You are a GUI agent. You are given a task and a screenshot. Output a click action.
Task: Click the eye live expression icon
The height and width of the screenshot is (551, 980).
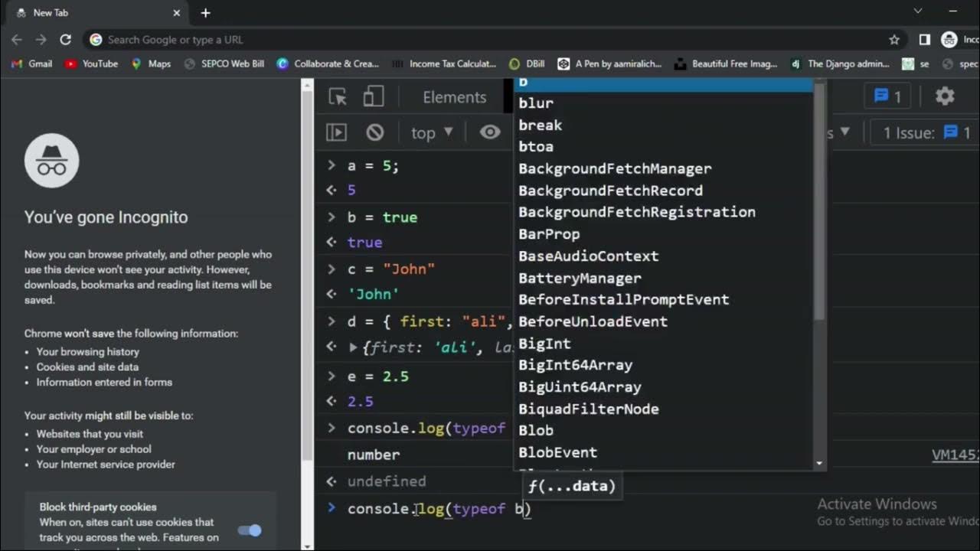click(x=490, y=132)
